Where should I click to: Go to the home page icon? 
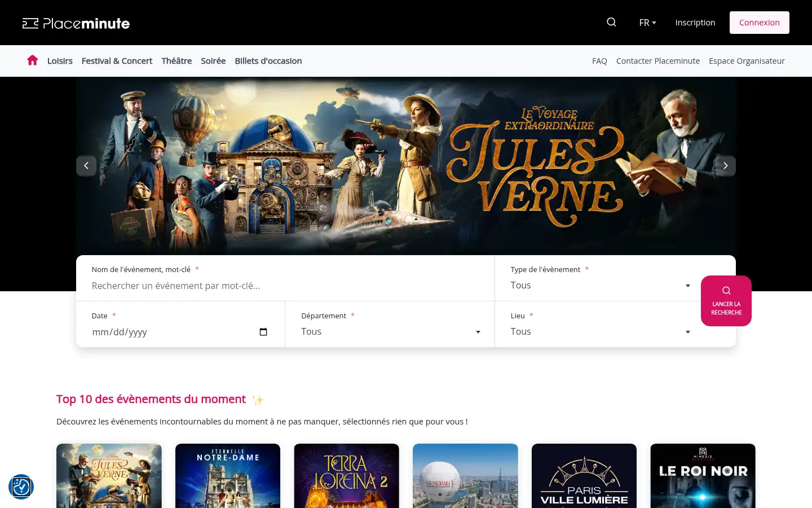pyautogui.click(x=33, y=60)
